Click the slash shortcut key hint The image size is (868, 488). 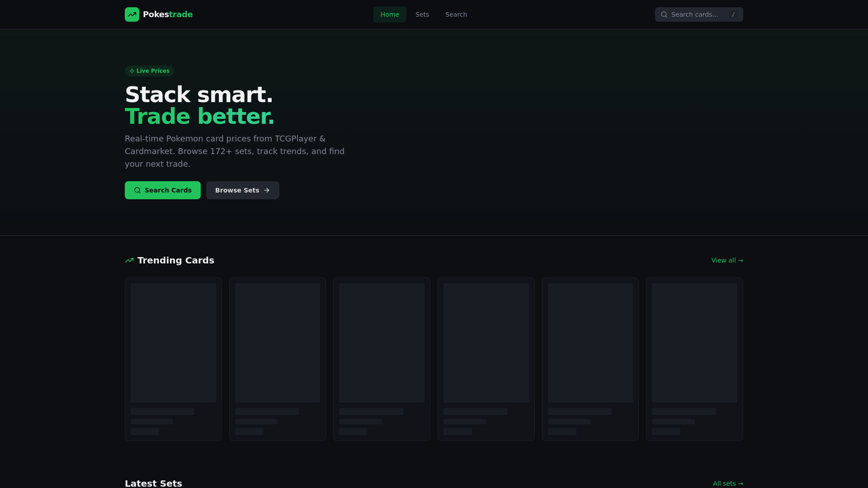coord(733,14)
